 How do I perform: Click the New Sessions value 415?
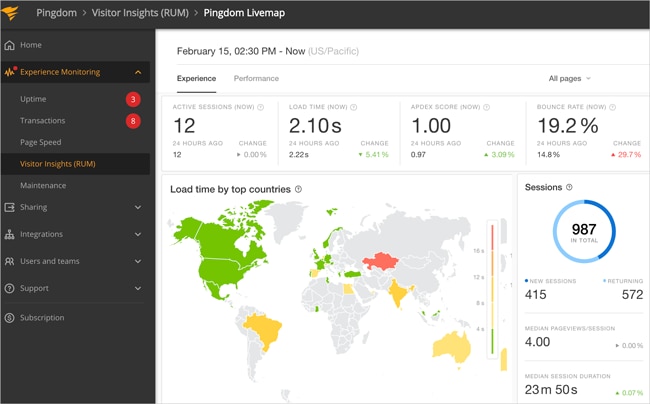tap(536, 295)
